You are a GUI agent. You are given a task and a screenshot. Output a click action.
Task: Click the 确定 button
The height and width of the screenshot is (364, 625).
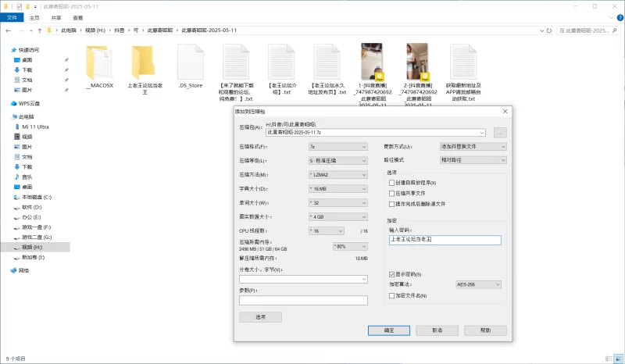point(389,330)
